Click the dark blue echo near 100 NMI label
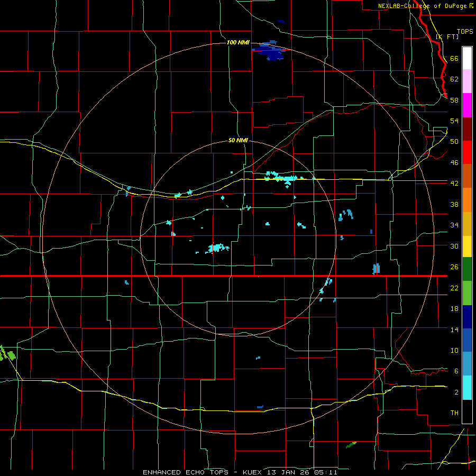The image size is (476, 476). click(x=269, y=51)
